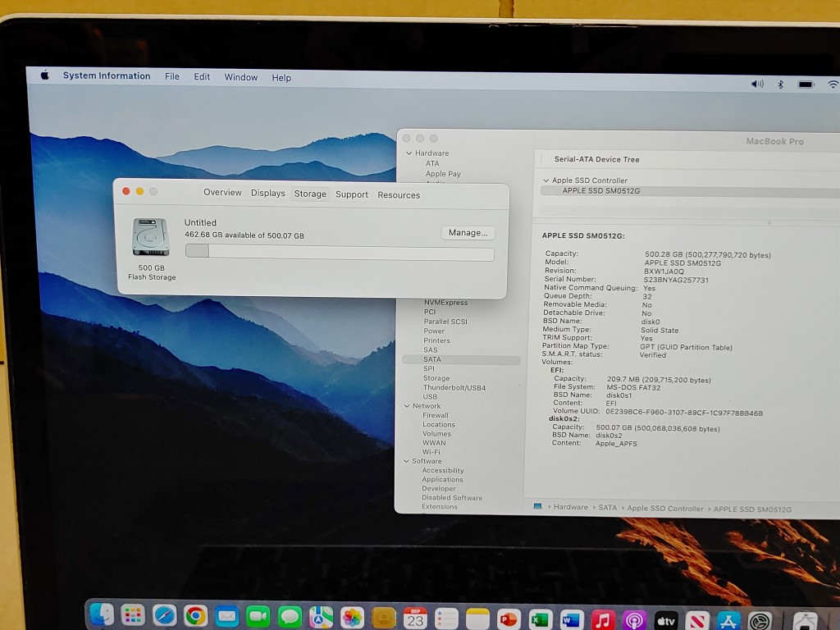Open Calendar showing 23 in the Dock

(x=415, y=619)
